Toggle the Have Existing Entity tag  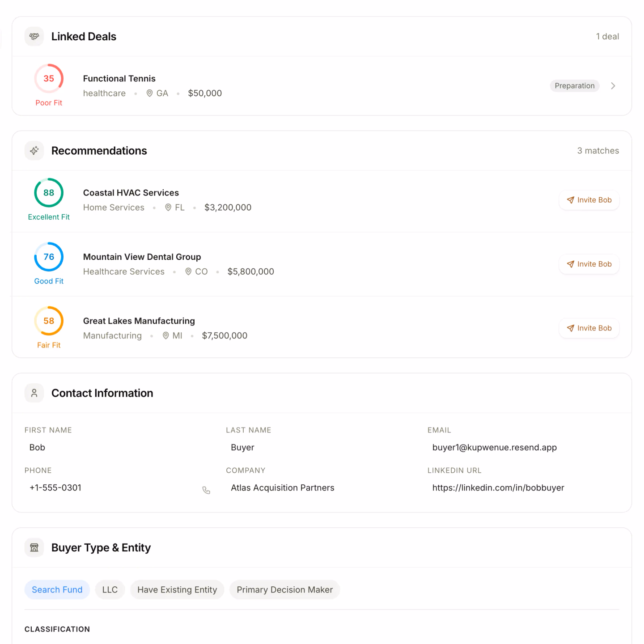click(177, 589)
